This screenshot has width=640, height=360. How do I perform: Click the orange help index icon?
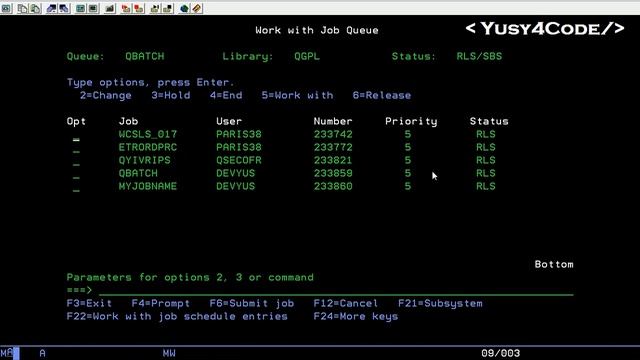tap(197, 8)
